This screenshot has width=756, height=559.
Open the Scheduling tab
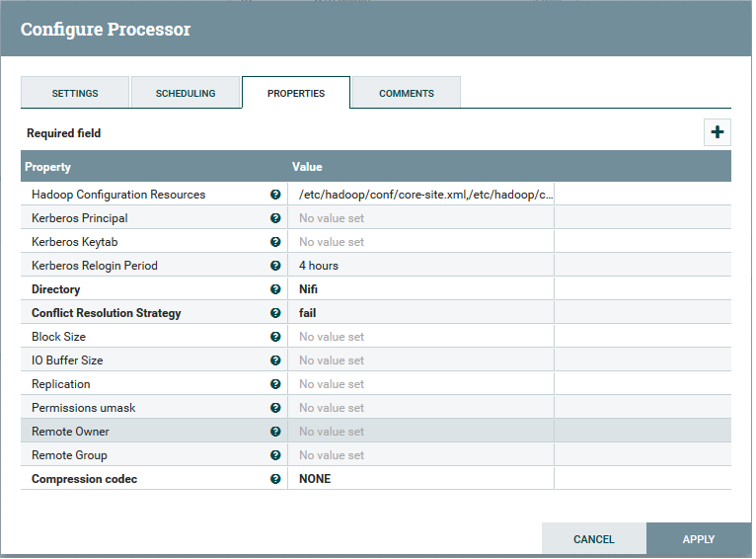[x=186, y=93]
